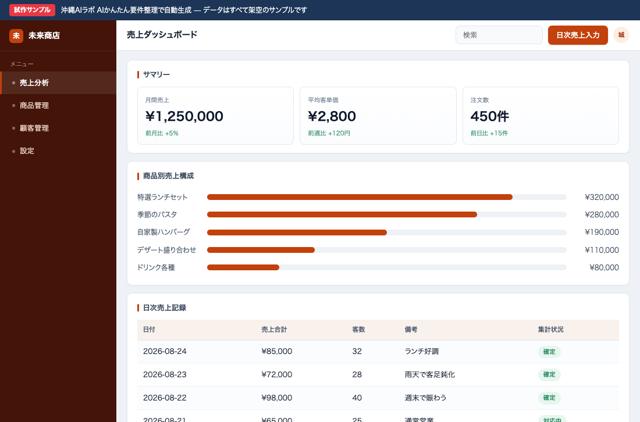Image resolution: width=640 pixels, height=422 pixels.
Task: Click the 自家製ハンバーグ progress bar
Action: click(x=387, y=232)
